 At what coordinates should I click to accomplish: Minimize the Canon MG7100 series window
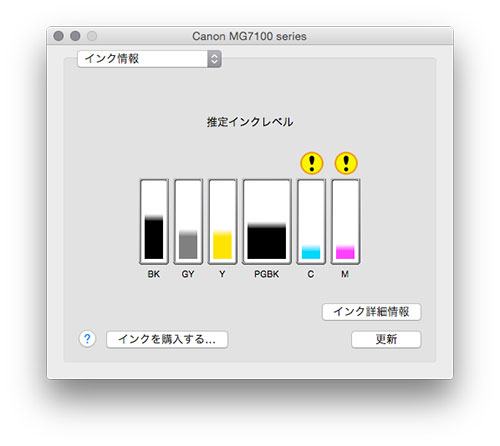pyautogui.click(x=75, y=36)
